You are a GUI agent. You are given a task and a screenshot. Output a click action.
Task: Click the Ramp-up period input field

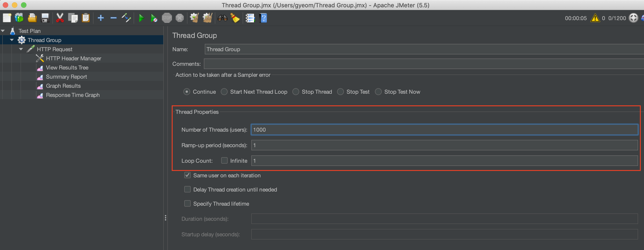coord(444,145)
